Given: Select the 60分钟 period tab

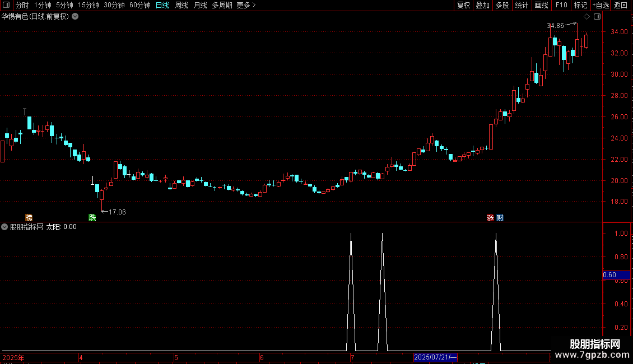Looking at the screenshot, I should tap(139, 5).
